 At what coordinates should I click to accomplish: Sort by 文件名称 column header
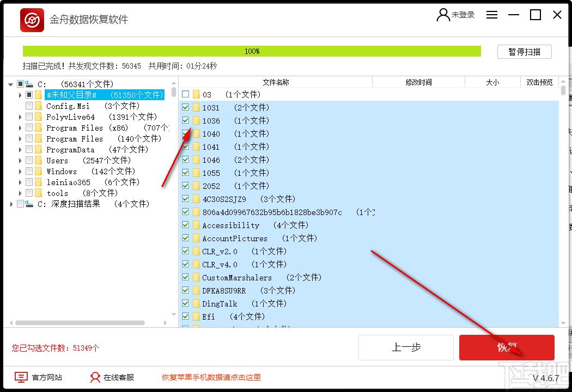pos(276,82)
